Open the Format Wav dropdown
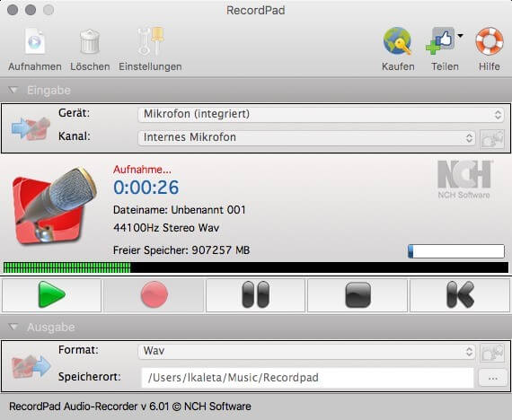This screenshot has height=420, width=512. [x=306, y=352]
